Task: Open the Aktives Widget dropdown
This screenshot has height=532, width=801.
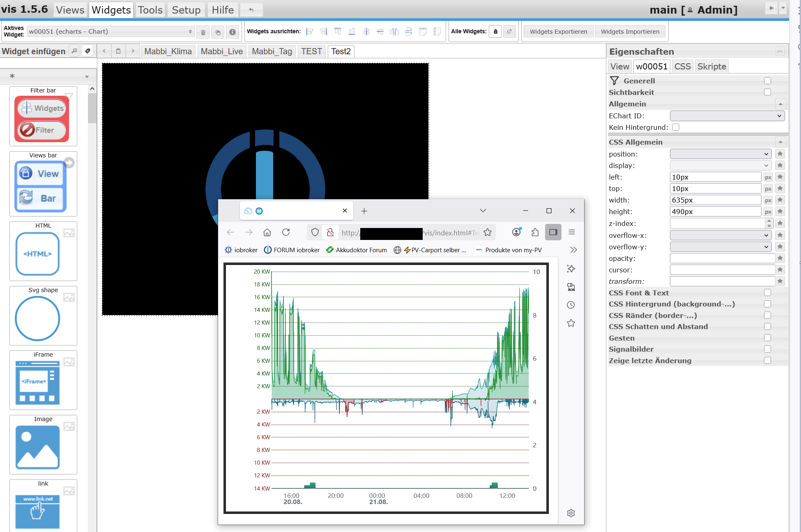Action: coord(110,32)
